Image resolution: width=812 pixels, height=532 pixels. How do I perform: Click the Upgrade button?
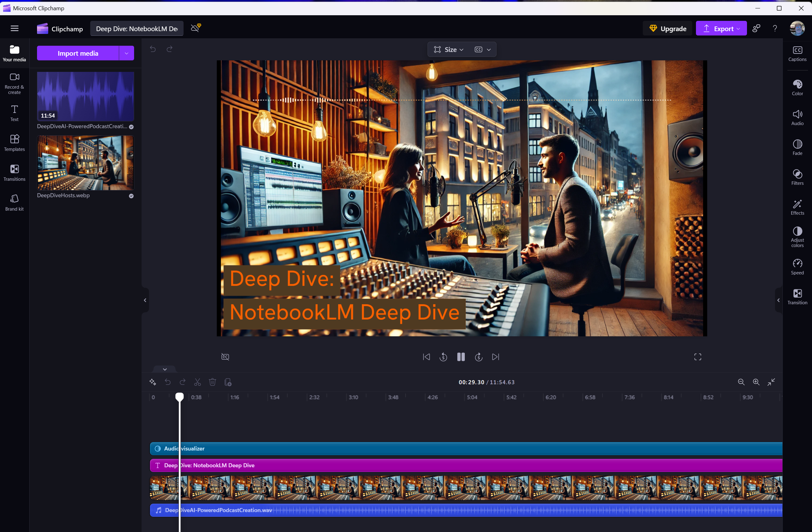[668, 29]
